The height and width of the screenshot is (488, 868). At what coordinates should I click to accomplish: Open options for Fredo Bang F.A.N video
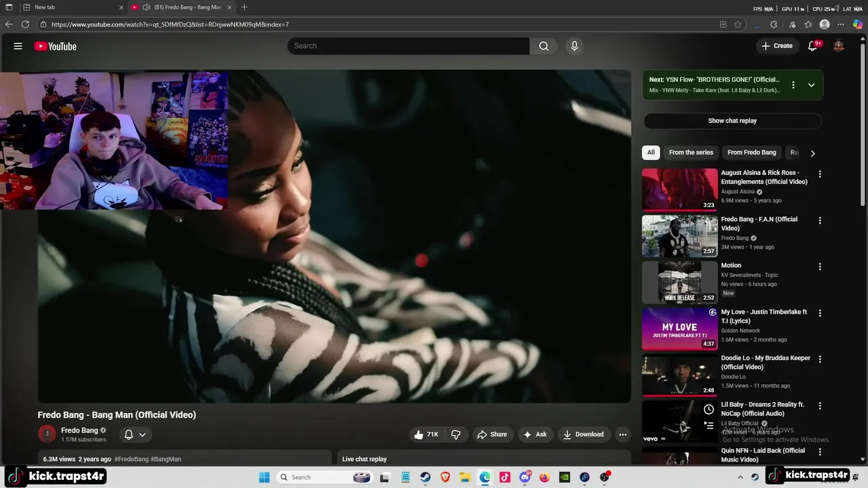pyautogui.click(x=820, y=220)
